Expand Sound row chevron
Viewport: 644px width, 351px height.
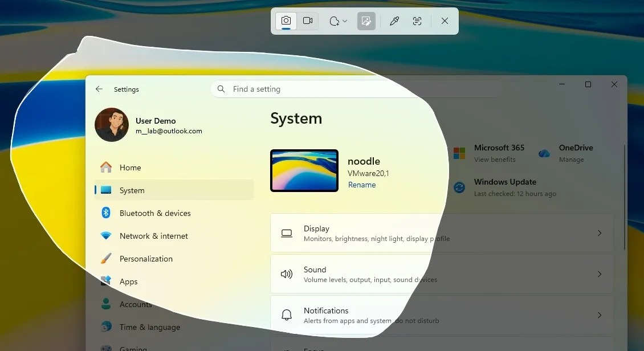click(600, 274)
